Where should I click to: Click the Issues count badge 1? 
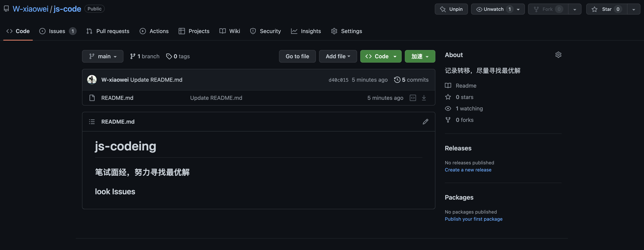point(73,31)
